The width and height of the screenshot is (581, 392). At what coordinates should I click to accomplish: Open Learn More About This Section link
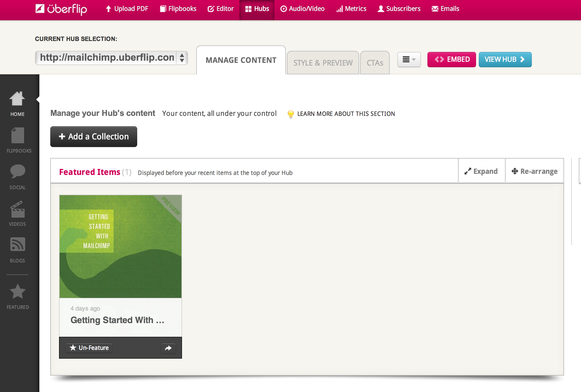coord(346,114)
